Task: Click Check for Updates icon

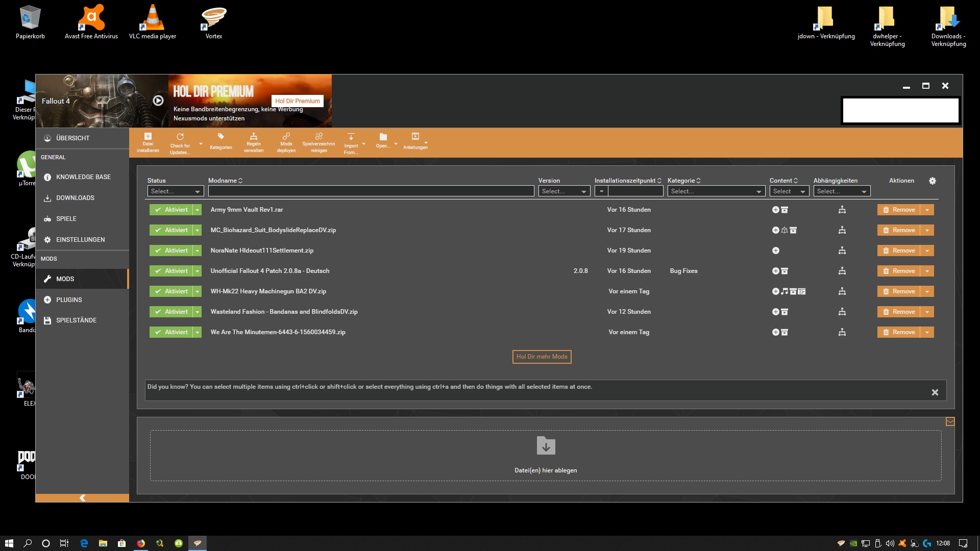Action: coord(180,137)
